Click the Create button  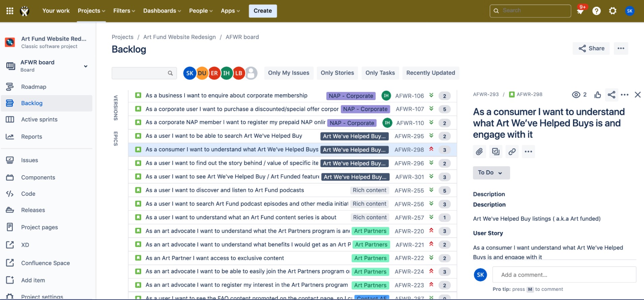pyautogui.click(x=263, y=11)
